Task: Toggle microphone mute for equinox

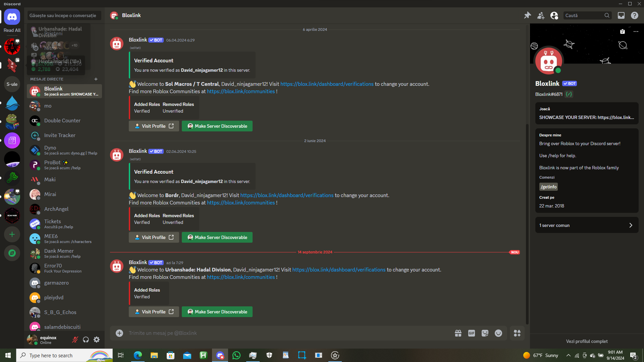Action: [x=75, y=340]
